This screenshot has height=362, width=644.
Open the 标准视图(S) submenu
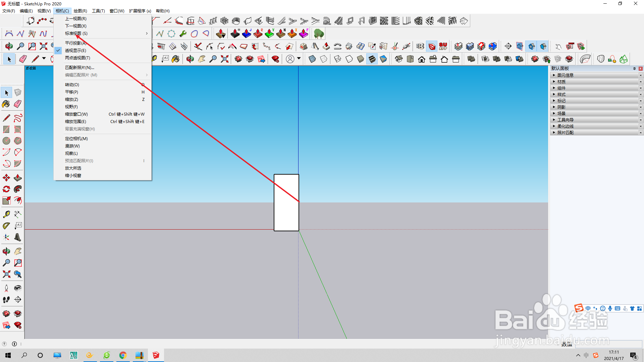76,34
